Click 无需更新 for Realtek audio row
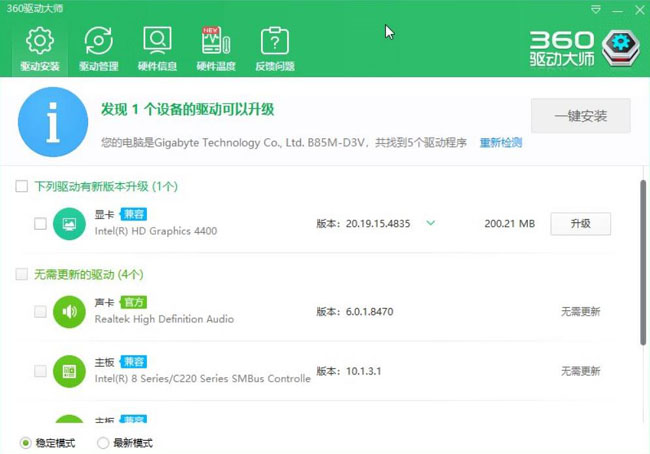 click(x=580, y=312)
